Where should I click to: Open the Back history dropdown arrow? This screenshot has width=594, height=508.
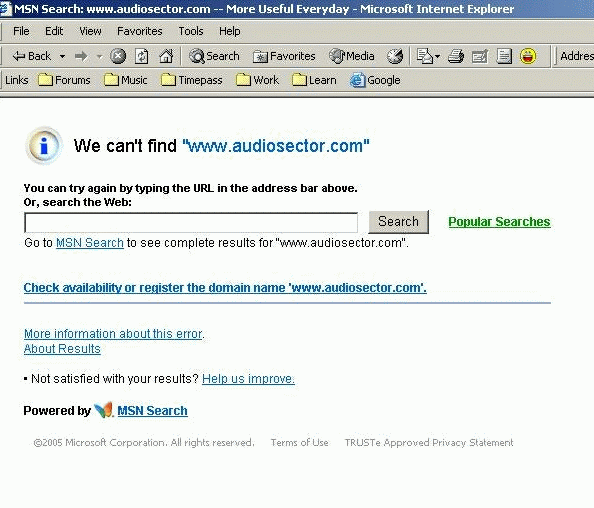coord(62,57)
